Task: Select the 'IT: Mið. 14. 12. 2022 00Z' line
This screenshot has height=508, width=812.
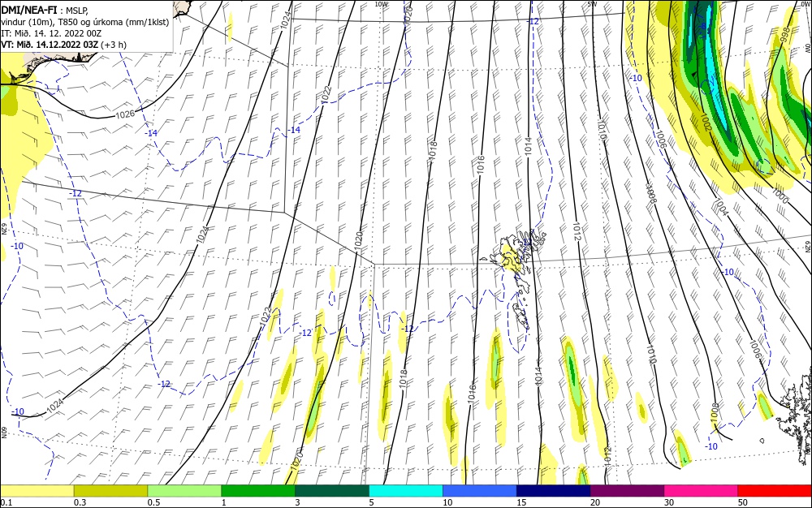Action: pyautogui.click(x=51, y=33)
